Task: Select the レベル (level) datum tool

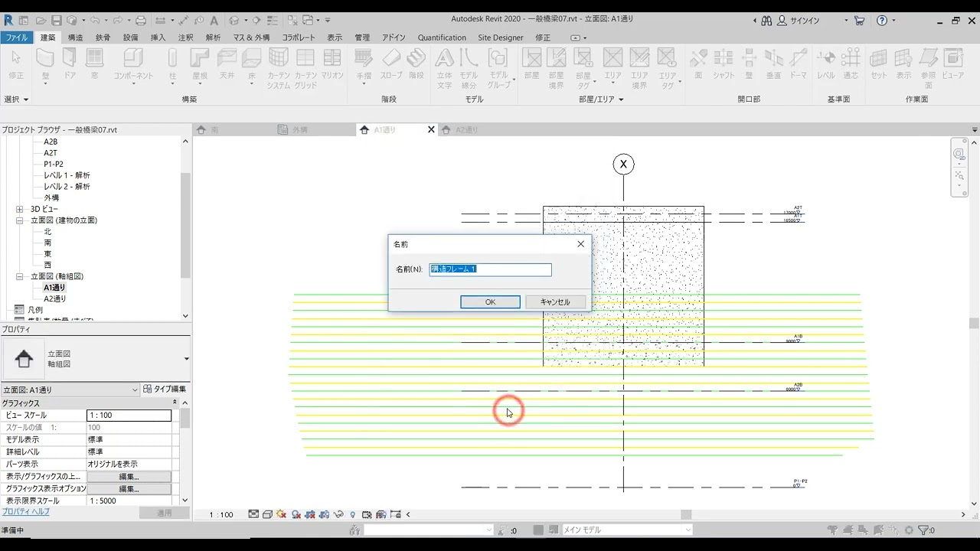Action: [x=826, y=64]
